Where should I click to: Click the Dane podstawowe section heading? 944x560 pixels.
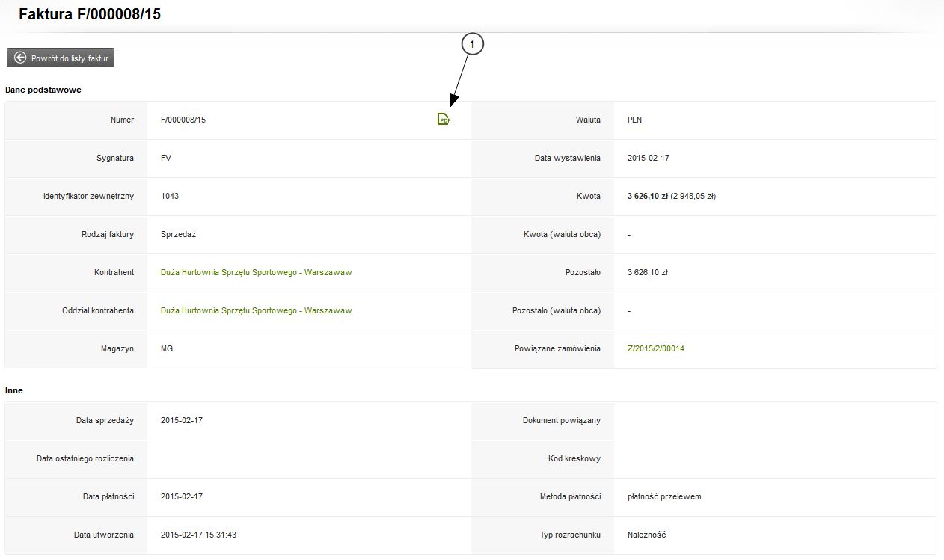point(43,90)
